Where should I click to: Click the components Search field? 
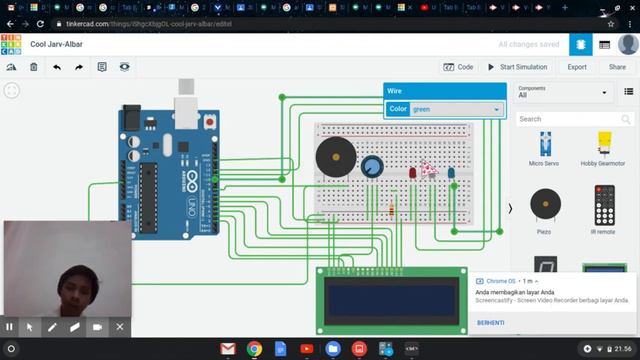tap(574, 119)
